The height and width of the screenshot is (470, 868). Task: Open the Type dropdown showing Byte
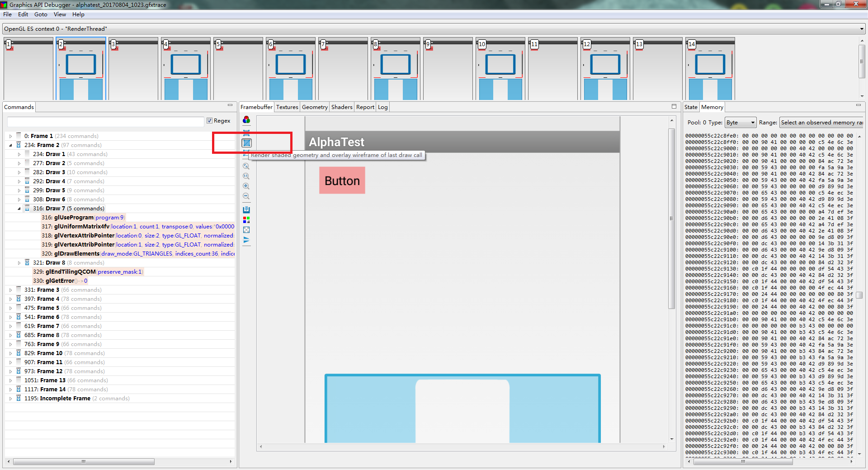[x=740, y=122]
